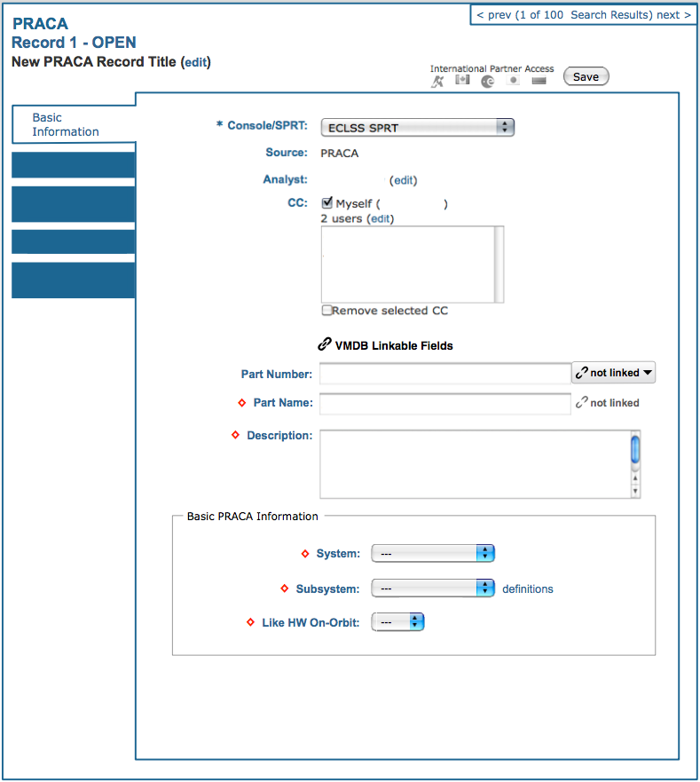Open the Subsystem definitions link

(528, 589)
